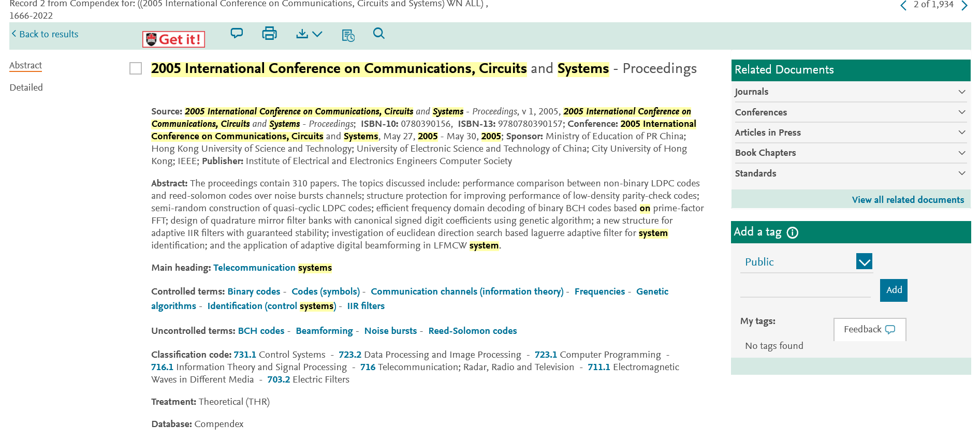
Task: Open classification code 716 Telecommunication
Action: click(368, 367)
